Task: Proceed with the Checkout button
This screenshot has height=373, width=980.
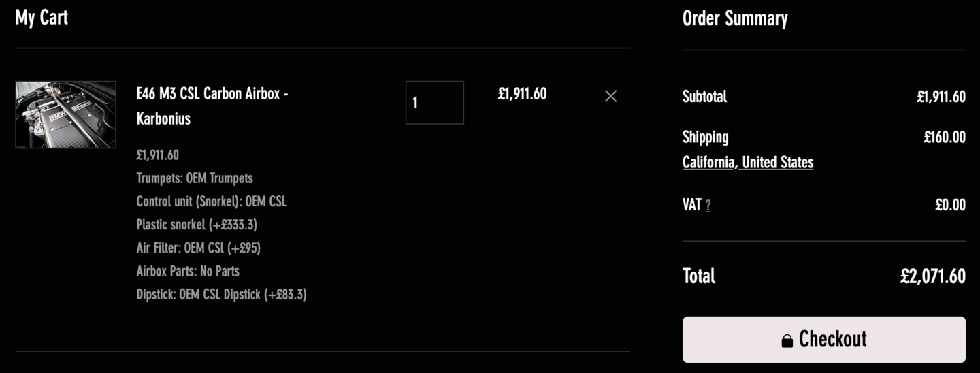Action: coord(824,339)
